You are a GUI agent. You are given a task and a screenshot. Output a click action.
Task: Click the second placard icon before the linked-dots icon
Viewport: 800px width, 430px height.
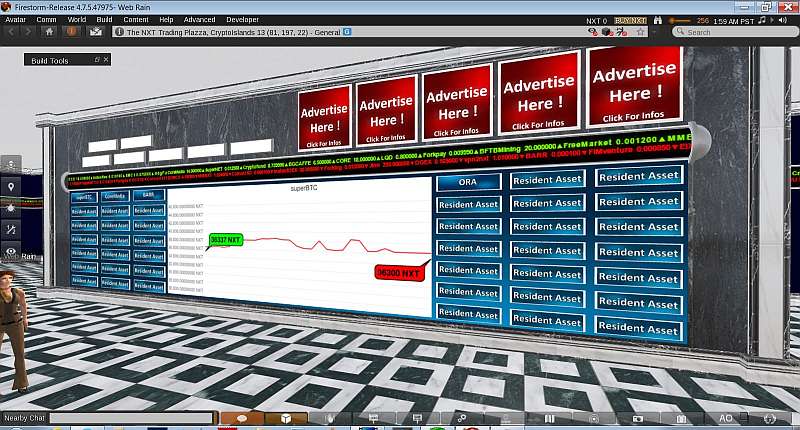418,418
